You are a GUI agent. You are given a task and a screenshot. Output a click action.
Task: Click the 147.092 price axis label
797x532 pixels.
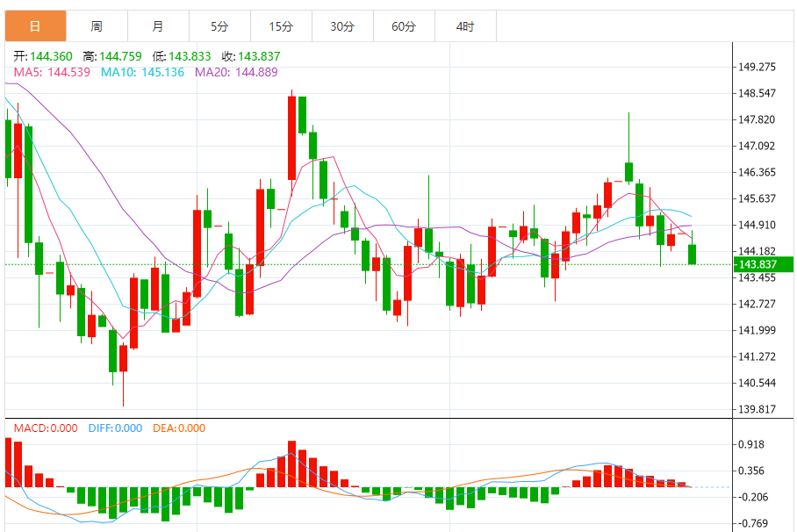[x=757, y=147]
